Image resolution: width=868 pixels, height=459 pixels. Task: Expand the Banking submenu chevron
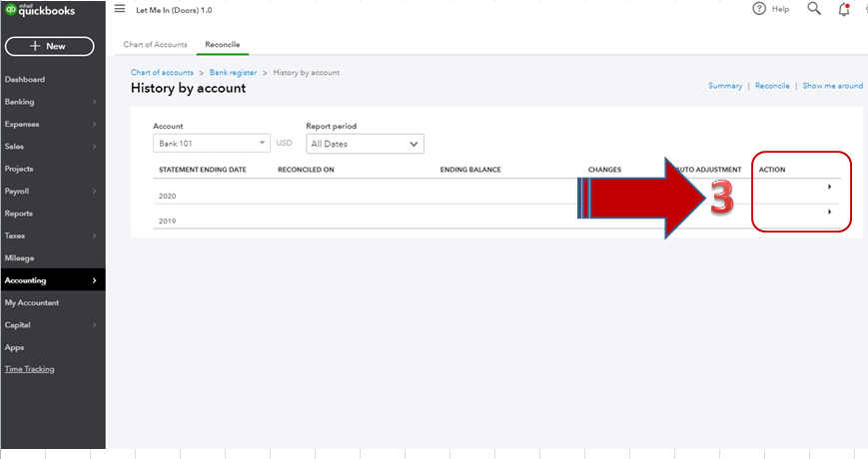[94, 102]
